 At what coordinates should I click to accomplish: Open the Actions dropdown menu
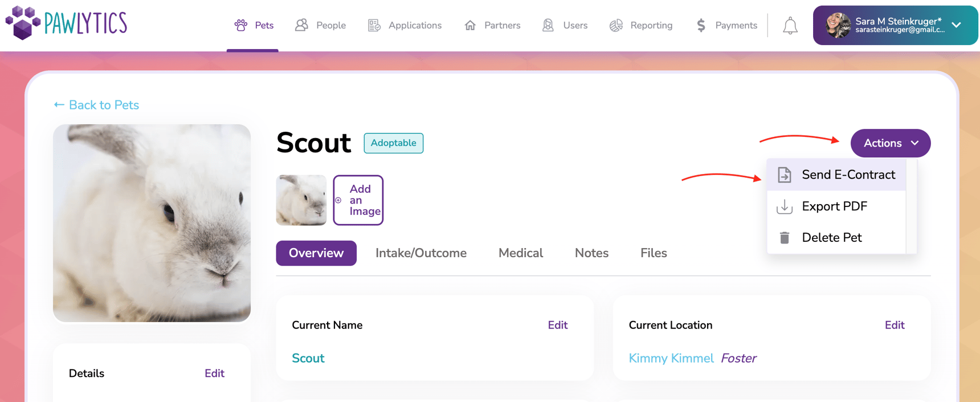pos(890,143)
